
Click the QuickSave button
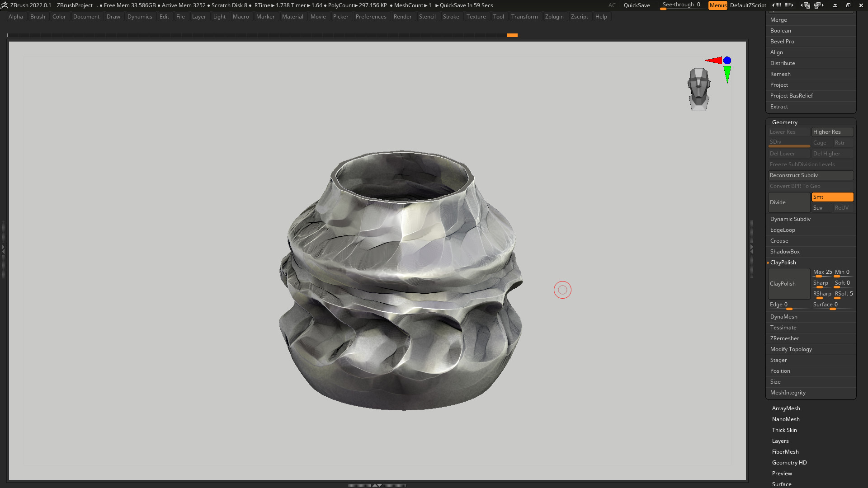637,5
